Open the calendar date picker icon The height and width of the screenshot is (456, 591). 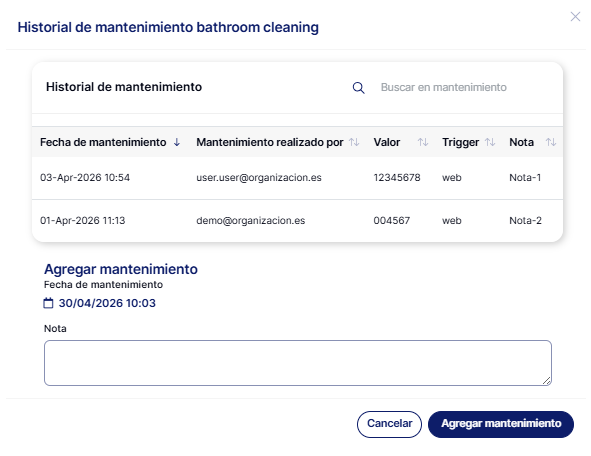[x=48, y=303]
